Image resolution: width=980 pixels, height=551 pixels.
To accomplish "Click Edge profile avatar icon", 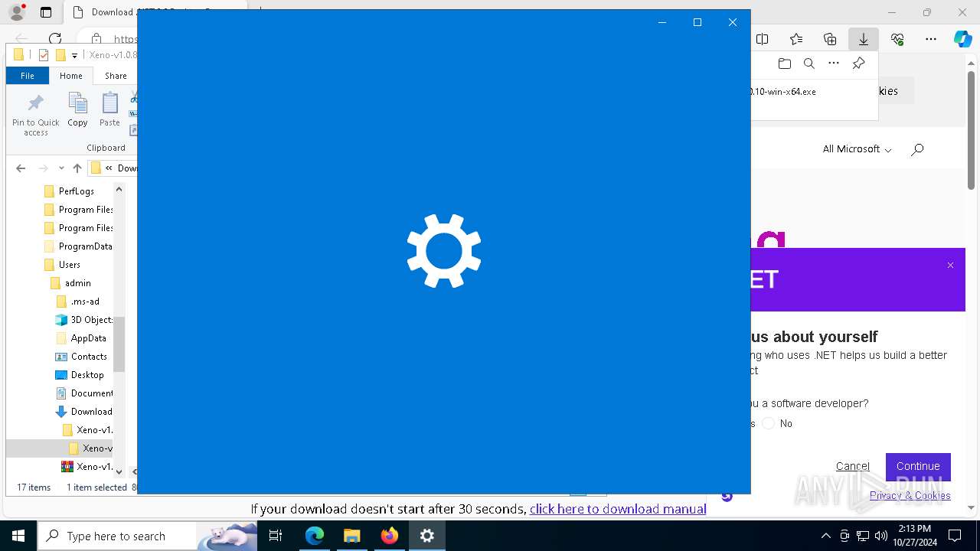I will coord(16,12).
